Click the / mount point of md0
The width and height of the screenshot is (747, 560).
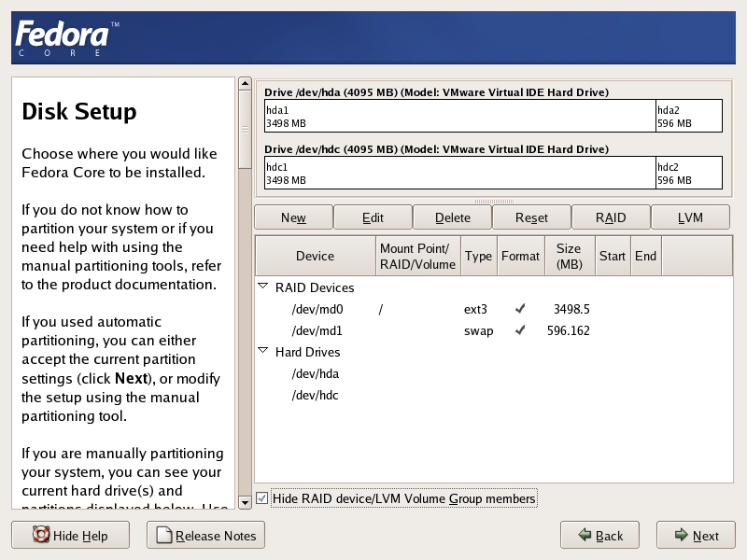381,310
